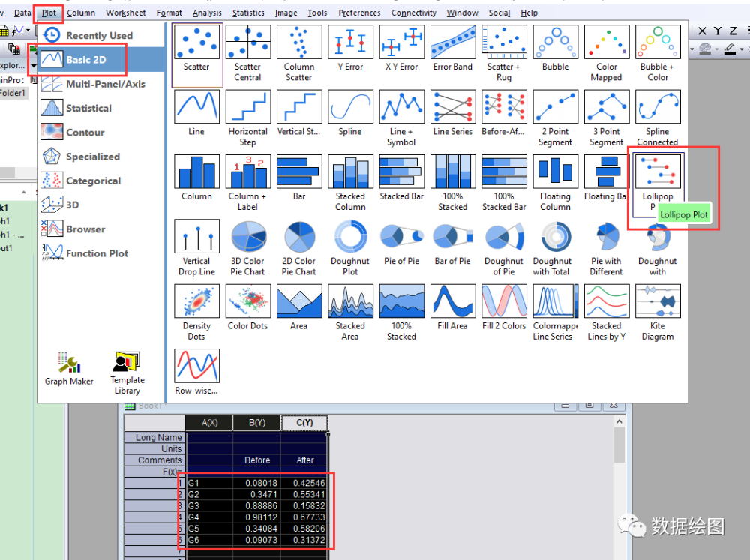Viewport: 750px width, 560px height.
Task: Pick the Bar plot icon
Action: coord(299,171)
